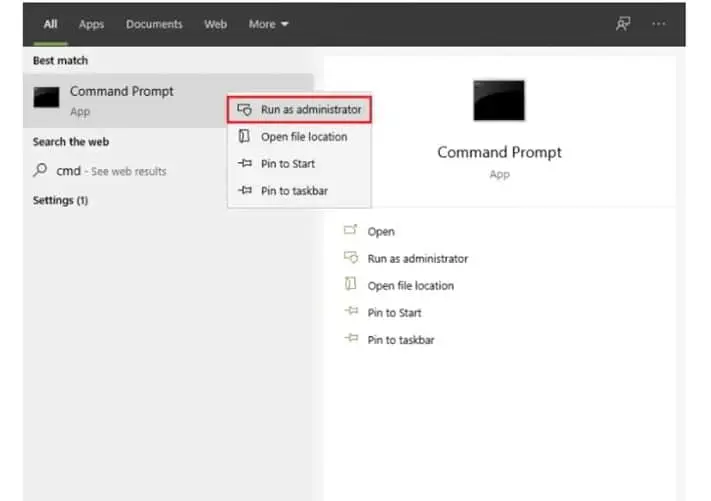Click large Command Prompt preview thumbnail
The width and height of the screenshot is (711, 501).
[499, 100]
